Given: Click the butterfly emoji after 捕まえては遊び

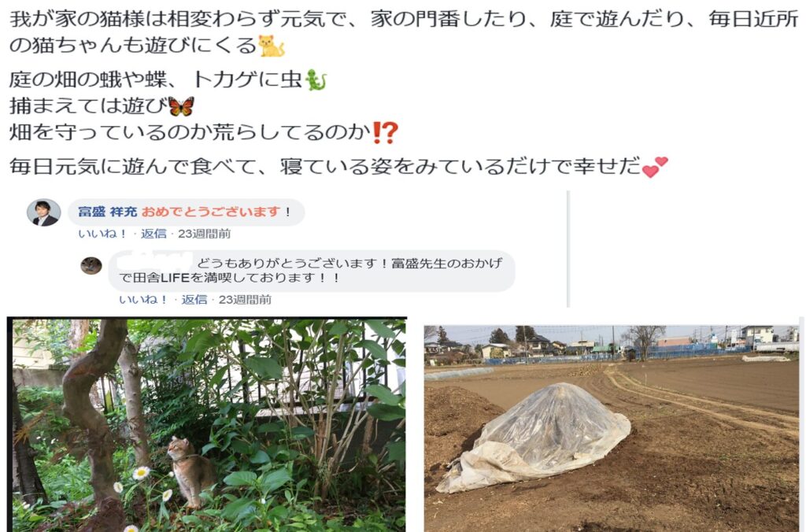Looking at the screenshot, I should [182, 106].
